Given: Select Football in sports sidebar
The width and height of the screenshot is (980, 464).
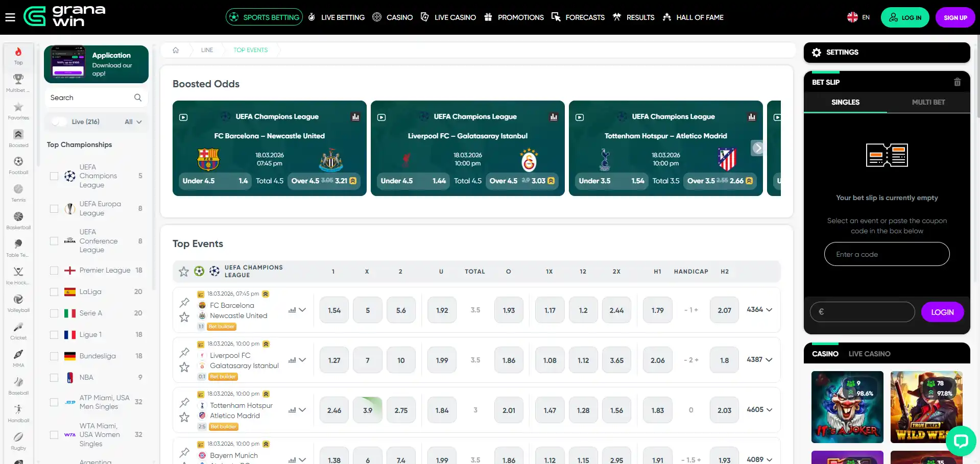Looking at the screenshot, I should 18,165.
